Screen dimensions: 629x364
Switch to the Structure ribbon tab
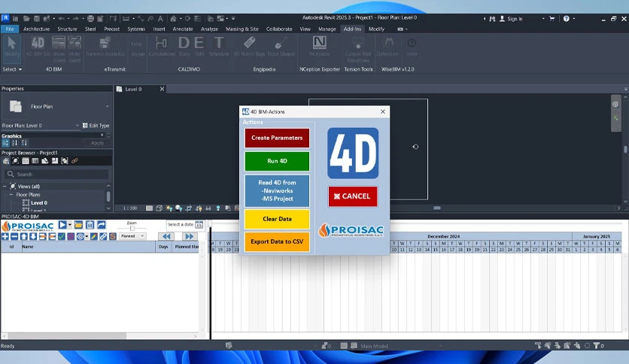tap(67, 29)
